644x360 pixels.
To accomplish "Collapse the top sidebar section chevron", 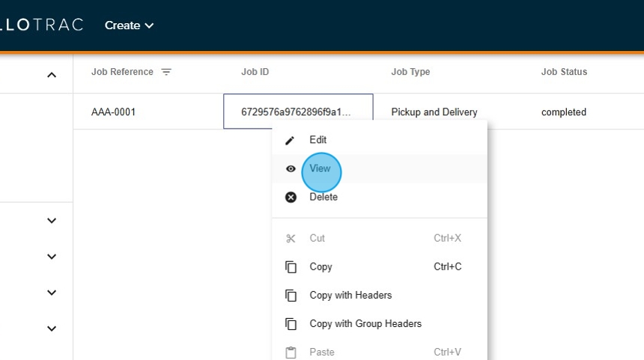I will (52, 75).
